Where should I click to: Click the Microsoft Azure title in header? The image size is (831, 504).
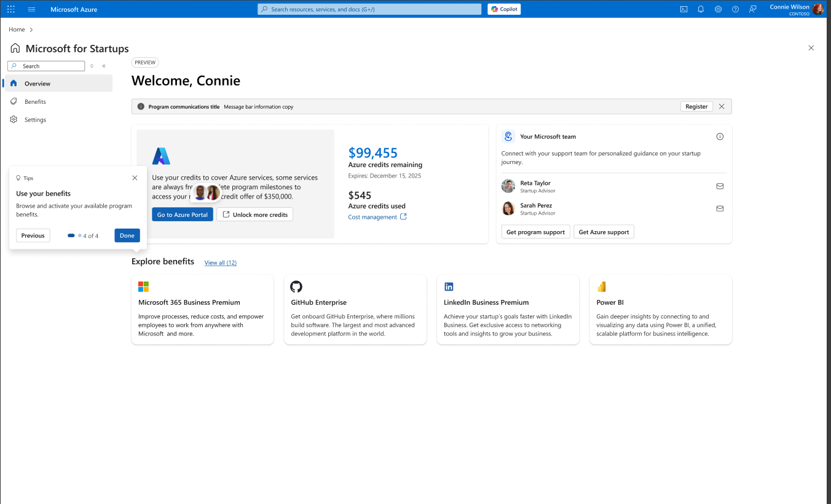tap(74, 9)
